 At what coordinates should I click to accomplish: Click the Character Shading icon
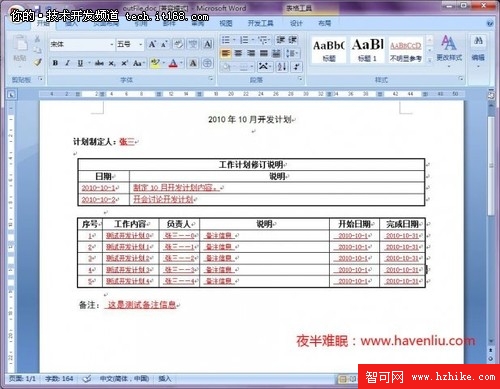pyautogui.click(x=193, y=63)
